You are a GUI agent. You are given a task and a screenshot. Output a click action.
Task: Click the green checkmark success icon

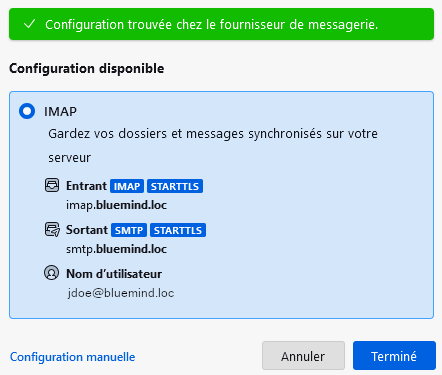[x=30, y=24]
